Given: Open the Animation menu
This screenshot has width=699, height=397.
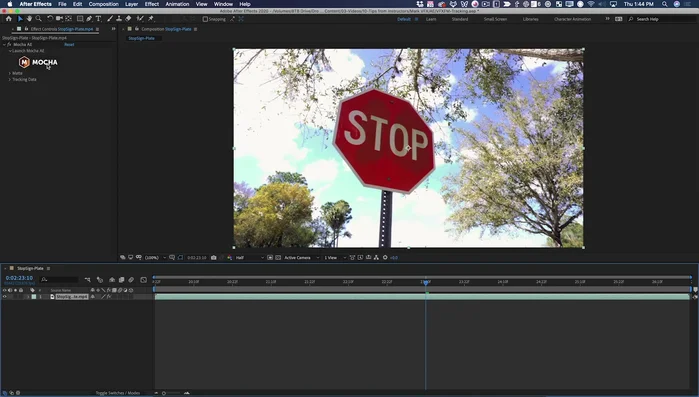Looking at the screenshot, I should click(177, 4).
